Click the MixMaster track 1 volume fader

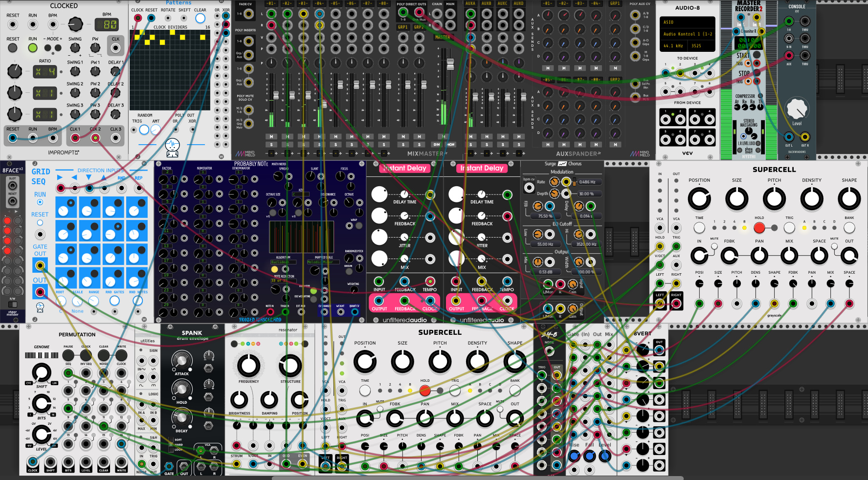coord(276,94)
